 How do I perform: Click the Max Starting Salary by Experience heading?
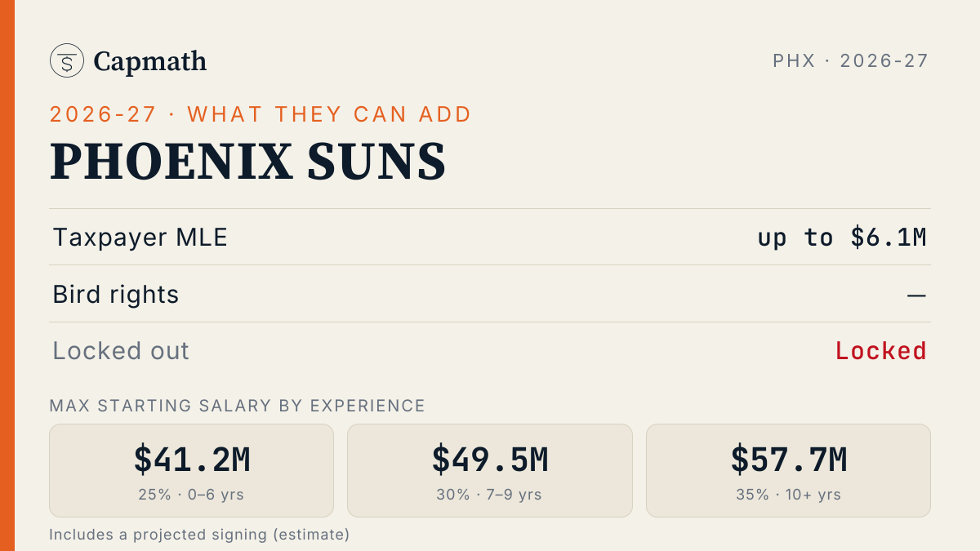click(x=237, y=406)
